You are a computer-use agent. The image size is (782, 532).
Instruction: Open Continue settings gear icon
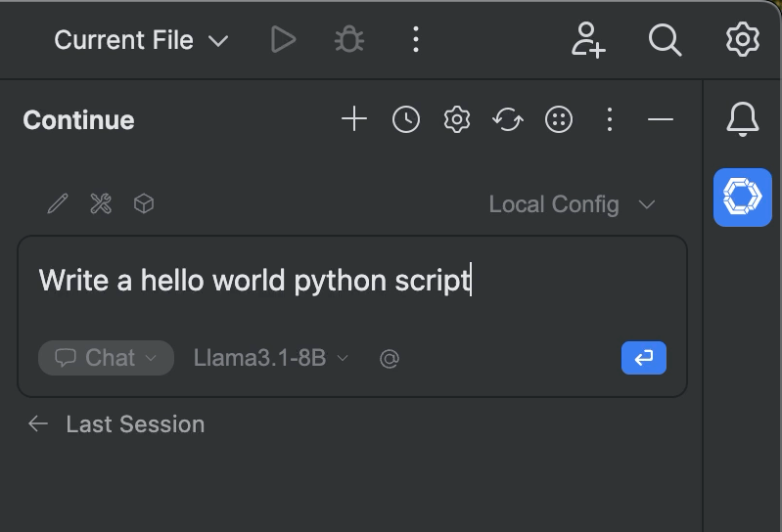457,119
